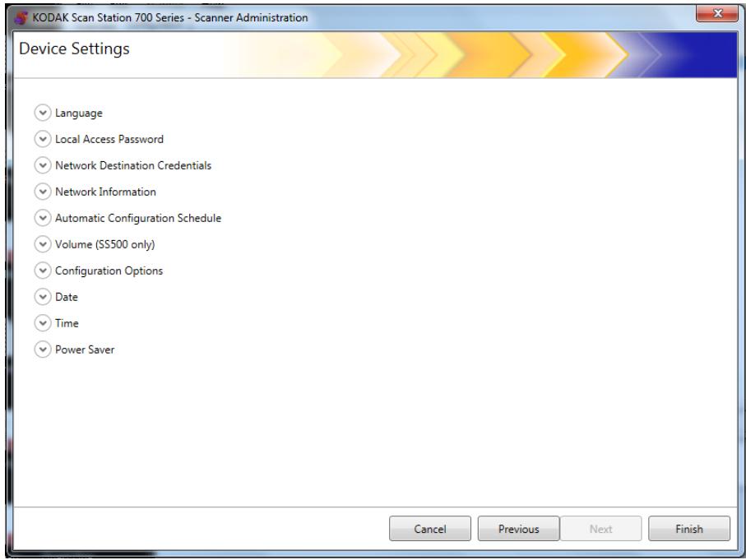Click the greyed-out Next button
Image resolution: width=746 pixels, height=560 pixels.
pyautogui.click(x=600, y=529)
